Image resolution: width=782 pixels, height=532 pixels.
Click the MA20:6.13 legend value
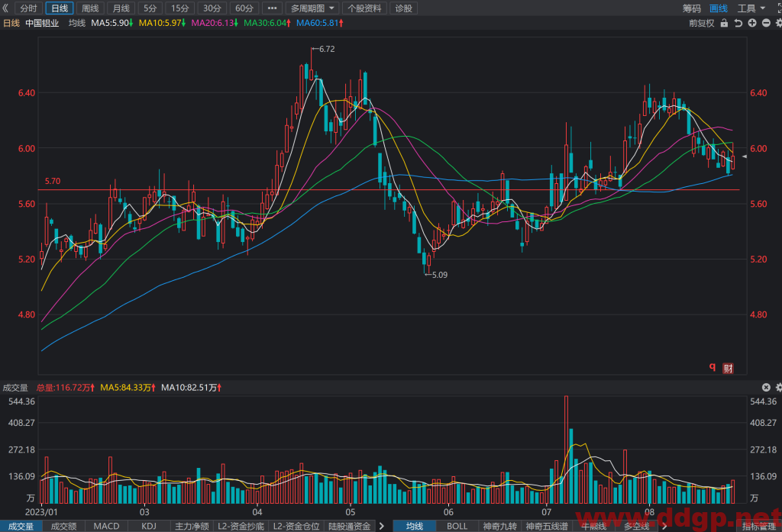point(215,23)
